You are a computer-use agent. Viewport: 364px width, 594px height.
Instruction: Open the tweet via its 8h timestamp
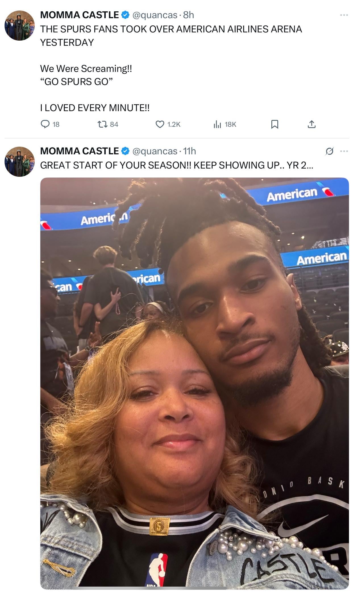pyautogui.click(x=188, y=15)
